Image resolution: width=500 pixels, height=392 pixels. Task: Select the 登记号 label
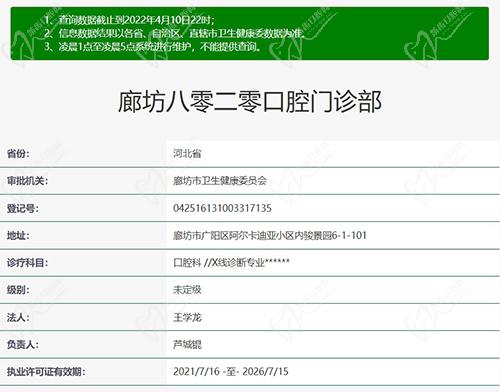coord(23,208)
